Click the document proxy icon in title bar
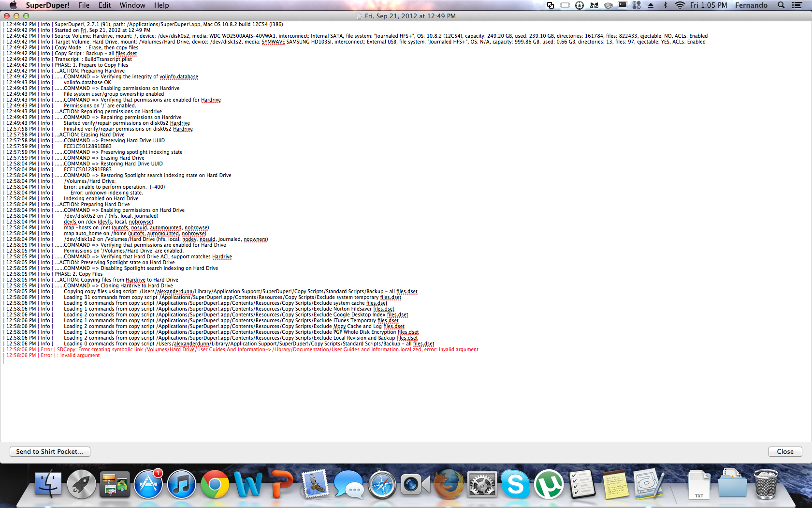Image resolution: width=812 pixels, height=508 pixels. pyautogui.click(x=359, y=16)
